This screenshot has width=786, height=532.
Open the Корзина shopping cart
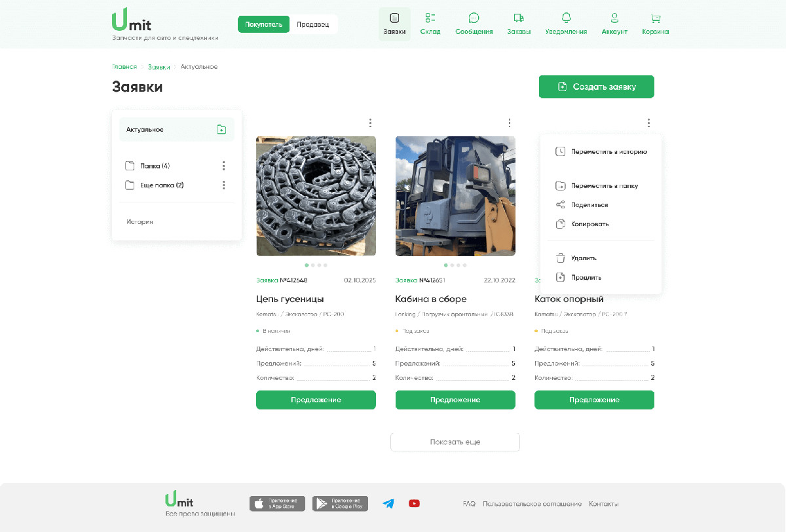click(655, 18)
